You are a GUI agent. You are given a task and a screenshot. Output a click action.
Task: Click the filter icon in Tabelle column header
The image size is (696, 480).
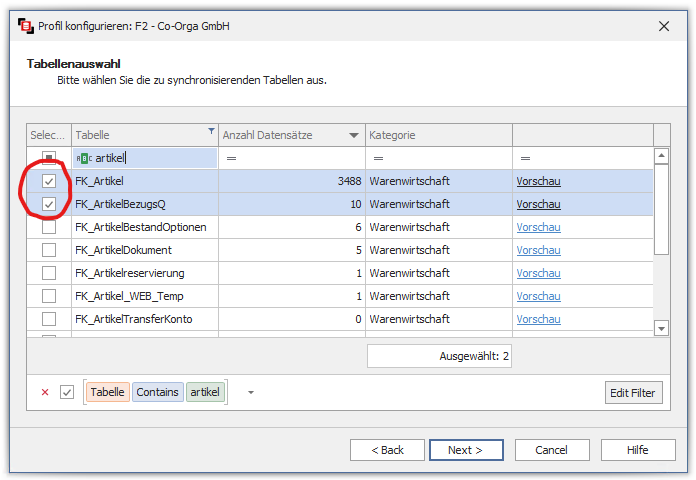pos(210,131)
